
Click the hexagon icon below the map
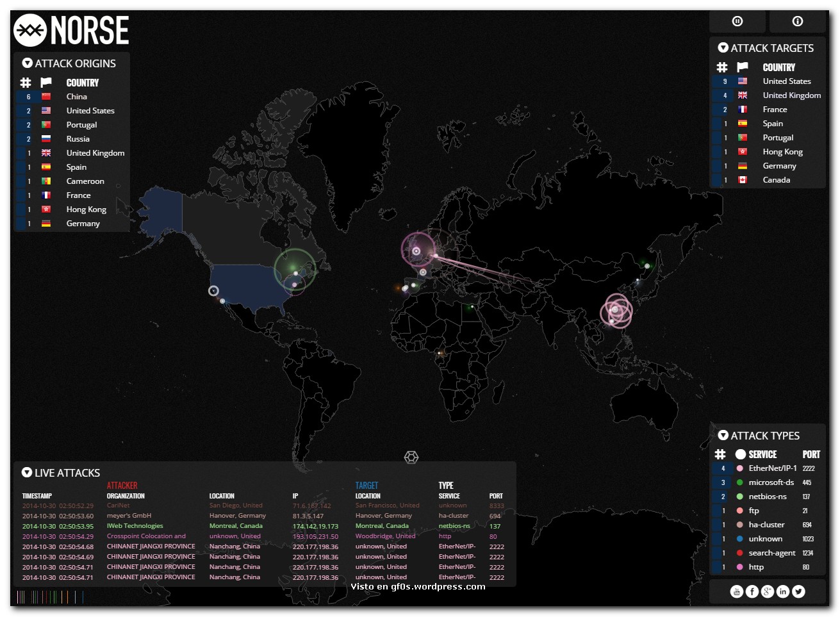[x=411, y=457]
